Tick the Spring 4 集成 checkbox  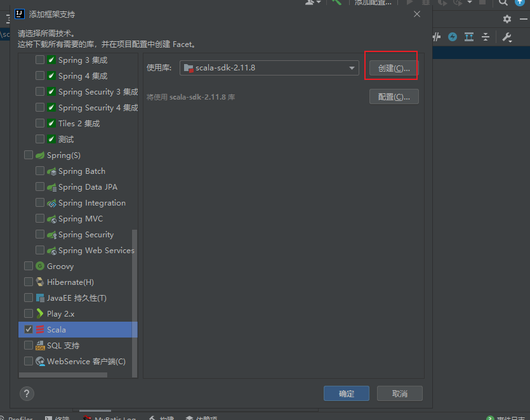tap(40, 75)
